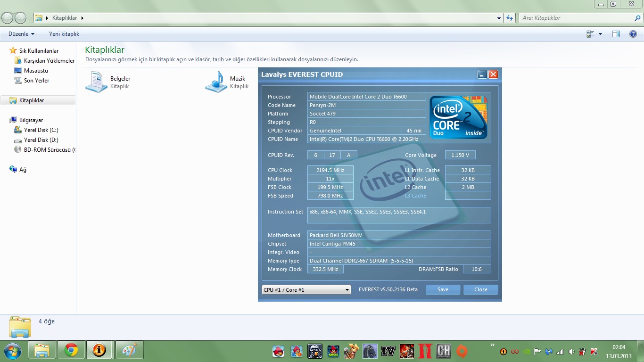Switch to Windows Explorer taskbar button
The height and width of the screenshot is (362, 644).
(x=42, y=350)
